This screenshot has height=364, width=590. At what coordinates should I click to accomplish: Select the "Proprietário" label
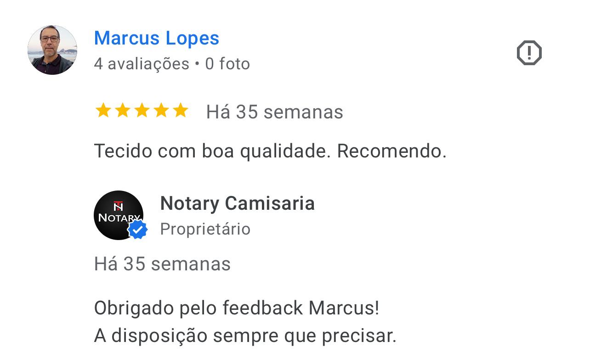(205, 229)
